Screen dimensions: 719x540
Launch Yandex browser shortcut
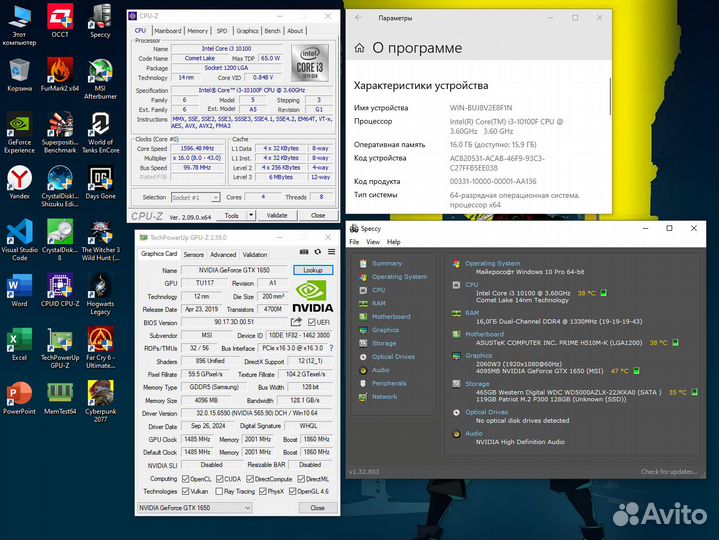tap(19, 182)
